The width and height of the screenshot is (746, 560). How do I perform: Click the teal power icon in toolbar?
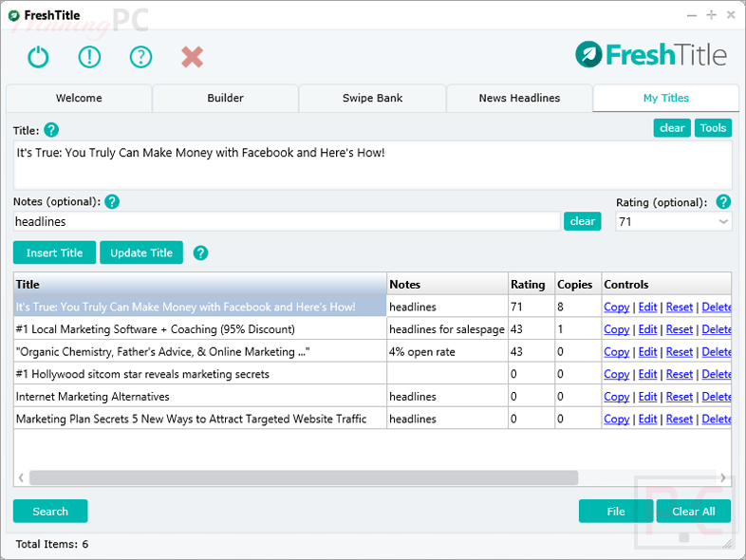38,57
